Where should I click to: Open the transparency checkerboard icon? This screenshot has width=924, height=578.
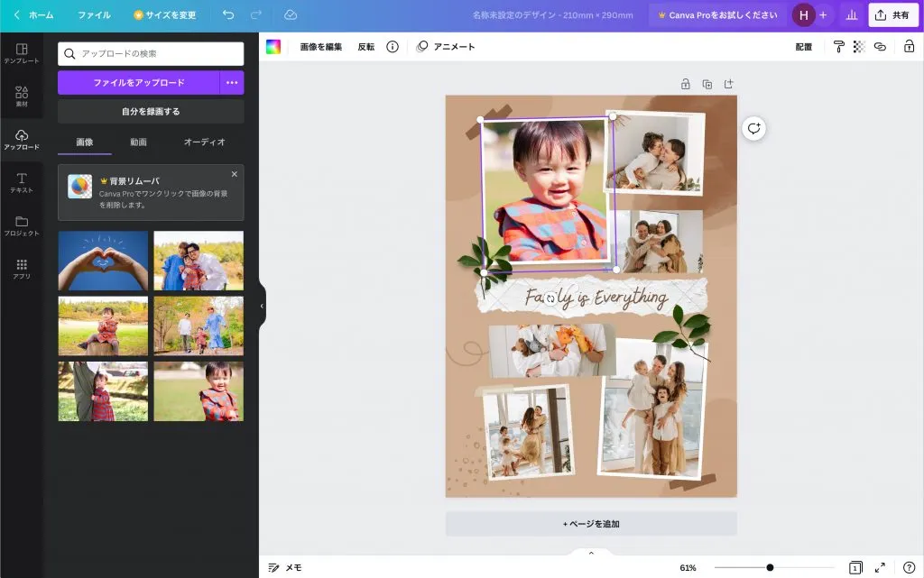[859, 47]
